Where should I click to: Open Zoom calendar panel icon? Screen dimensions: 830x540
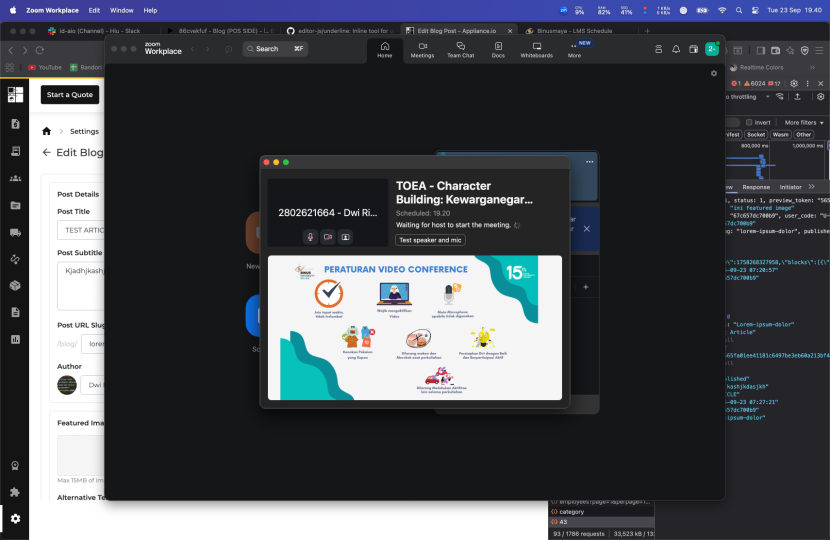pos(693,49)
